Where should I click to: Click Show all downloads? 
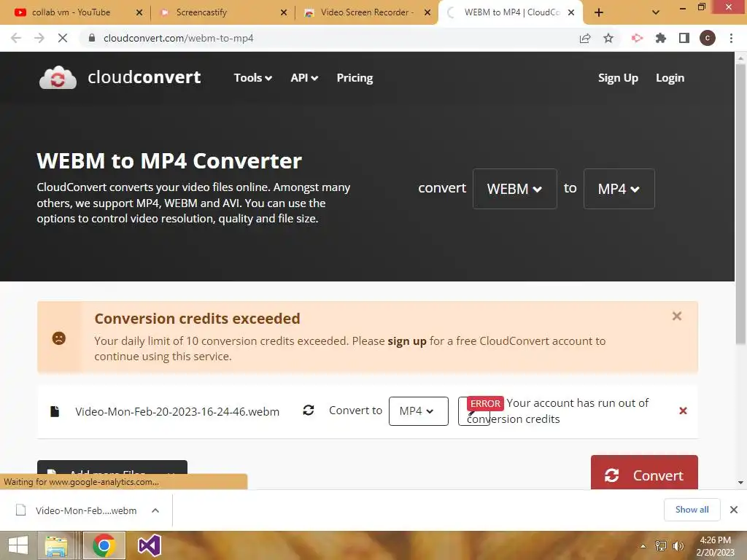tap(692, 510)
